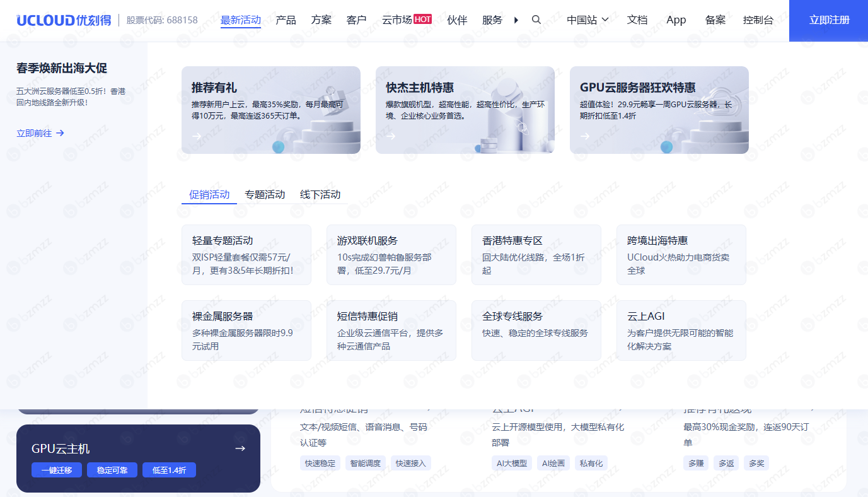Click 立即注册 button
Image resolution: width=868 pixels, height=497 pixels.
click(828, 21)
